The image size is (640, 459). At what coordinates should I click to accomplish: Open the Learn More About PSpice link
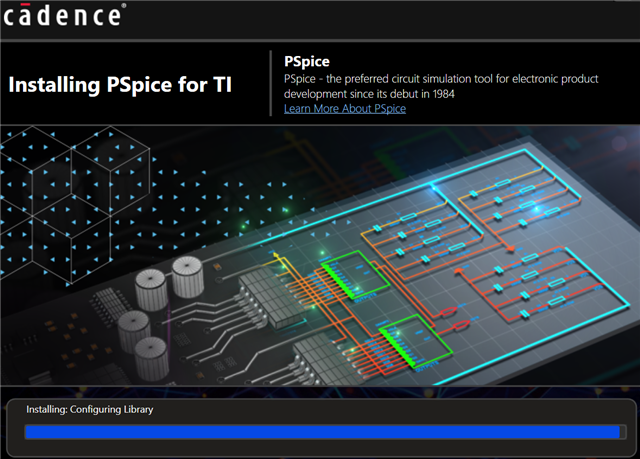pos(345,109)
